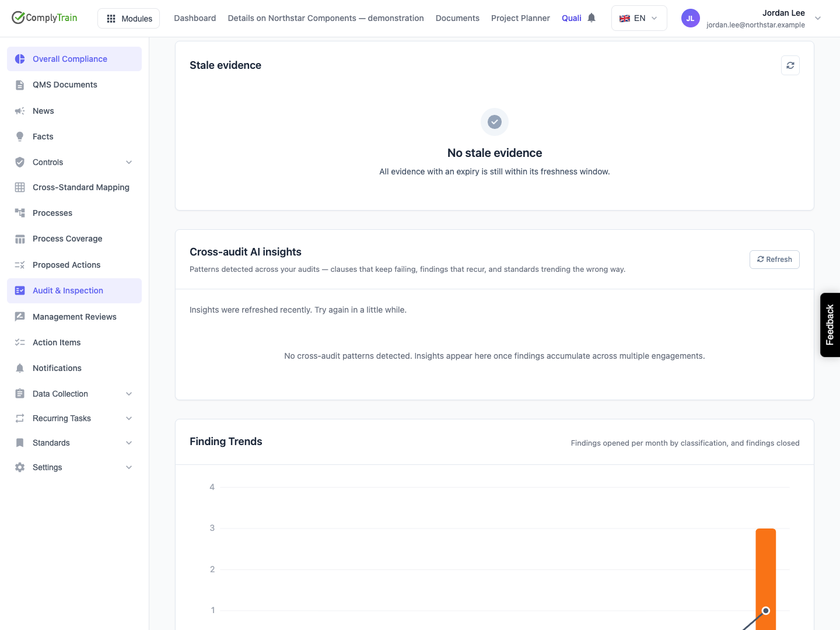Image resolution: width=840 pixels, height=630 pixels.
Task: Open Proposed Actions
Action: (x=74, y=265)
